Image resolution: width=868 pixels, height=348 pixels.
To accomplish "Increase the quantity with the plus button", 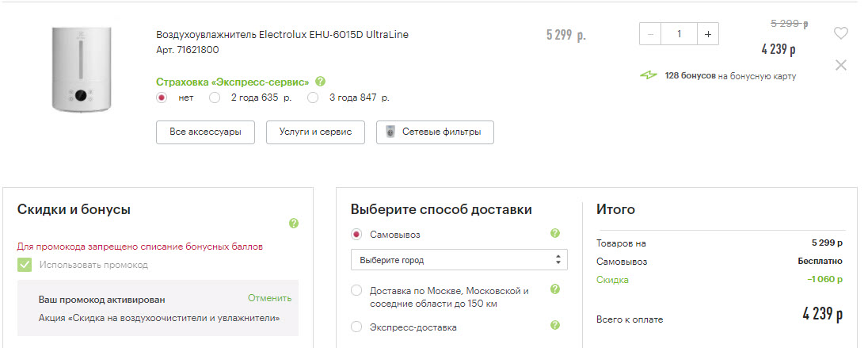I will pyautogui.click(x=707, y=34).
